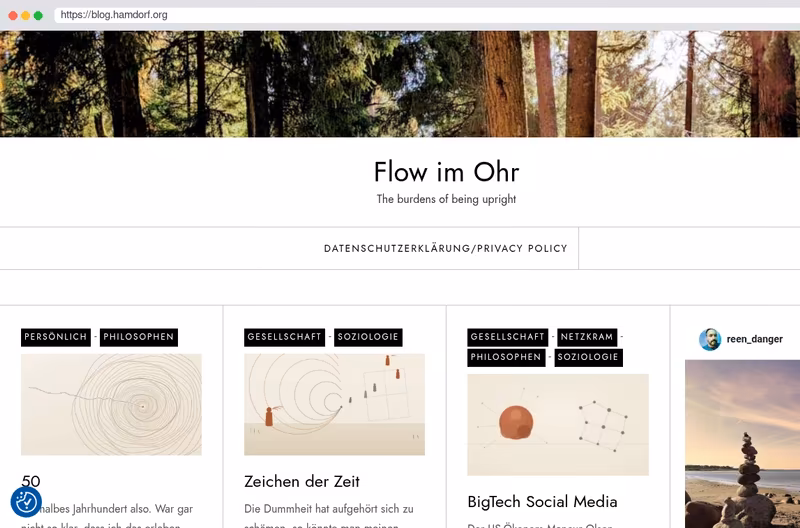Select the first post's PHILOSOPHEN category tag
The height and width of the screenshot is (528, 800).
pos(139,337)
